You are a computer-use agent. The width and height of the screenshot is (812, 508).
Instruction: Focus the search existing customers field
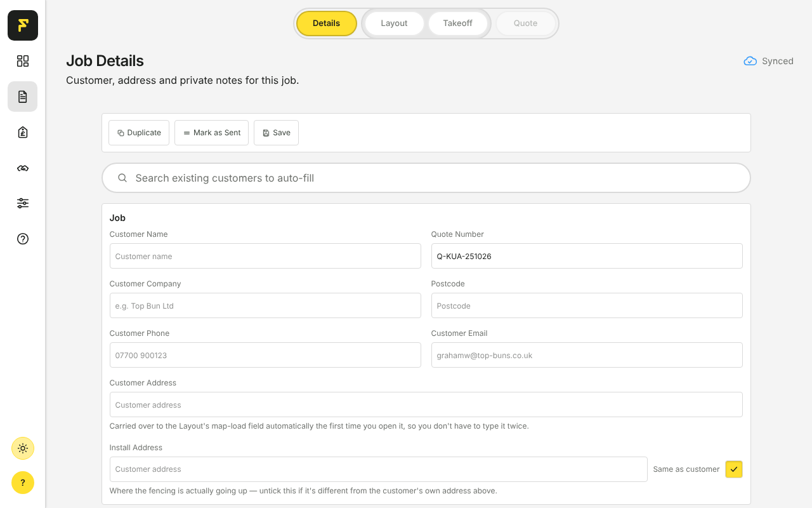click(x=426, y=178)
